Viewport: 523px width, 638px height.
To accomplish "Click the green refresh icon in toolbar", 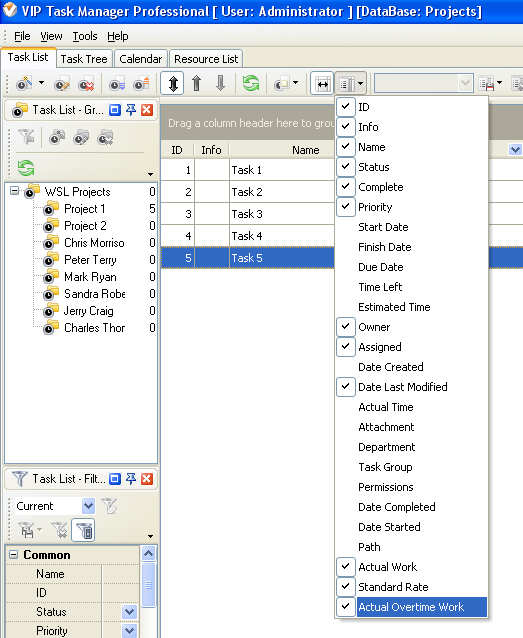I will tap(251, 83).
